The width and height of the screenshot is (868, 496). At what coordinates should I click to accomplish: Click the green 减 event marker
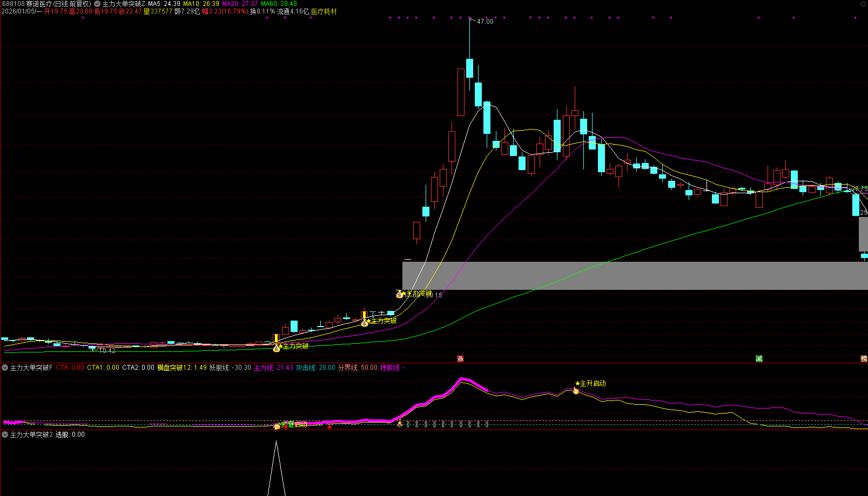coord(759,359)
